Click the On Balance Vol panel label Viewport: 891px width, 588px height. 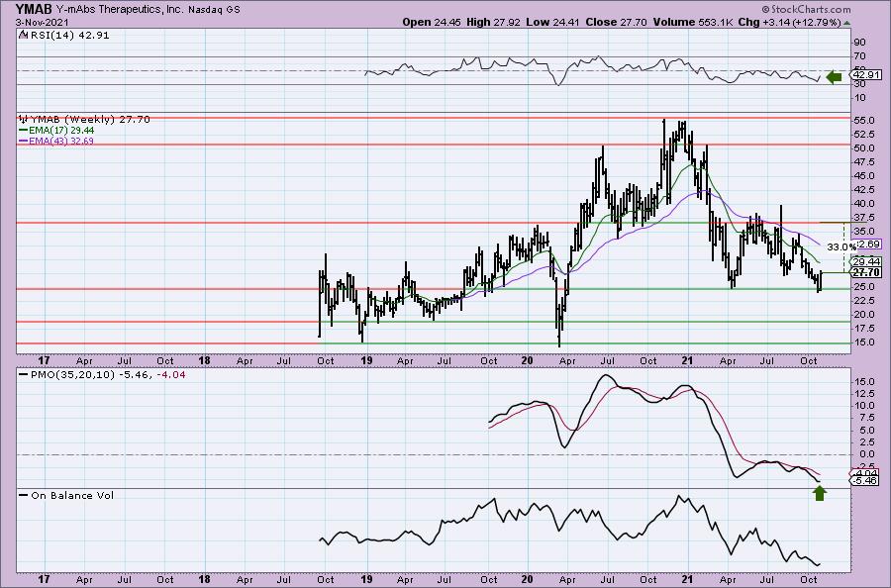click(x=66, y=495)
